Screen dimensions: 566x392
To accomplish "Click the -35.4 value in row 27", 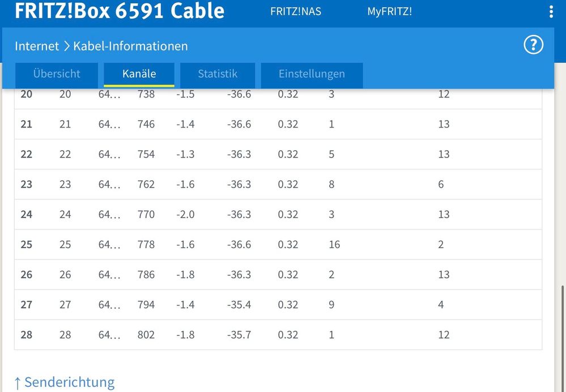I will click(239, 305).
